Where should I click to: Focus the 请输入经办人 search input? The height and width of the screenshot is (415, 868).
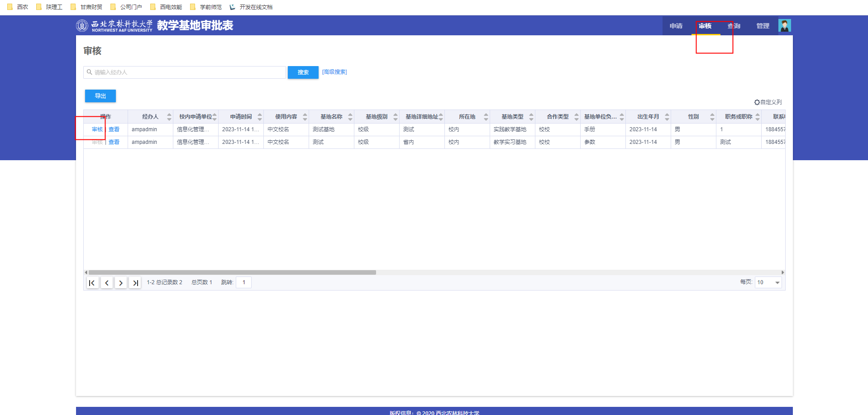[x=186, y=72]
